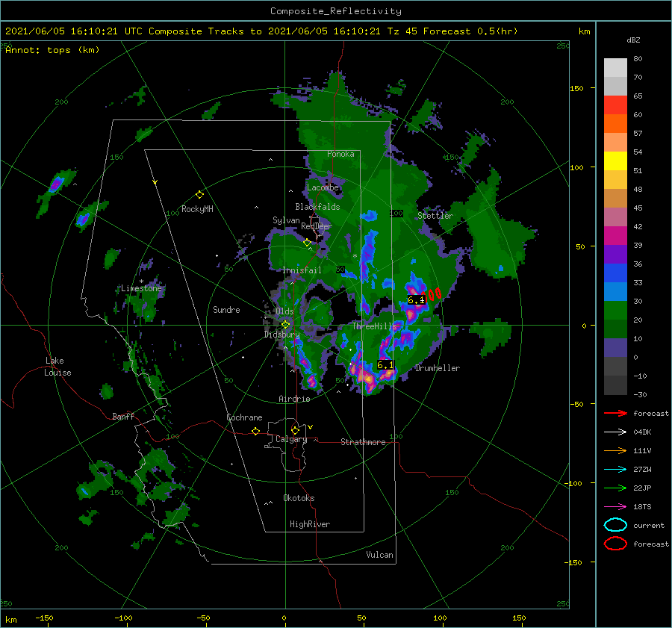The width and height of the screenshot is (672, 628).
Task: Click the dBZ legend heading
Action: pyautogui.click(x=633, y=40)
